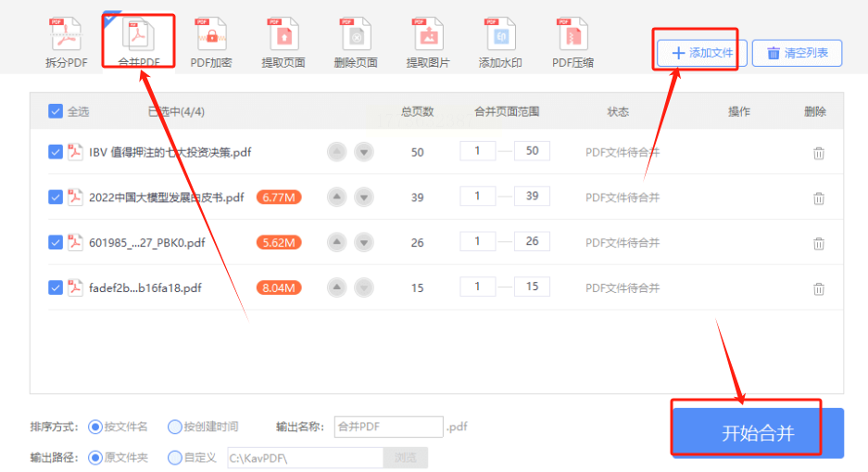This screenshot has height=472, width=868.
Task: Click PDF icon of fadef2b file row
Action: tap(75, 287)
